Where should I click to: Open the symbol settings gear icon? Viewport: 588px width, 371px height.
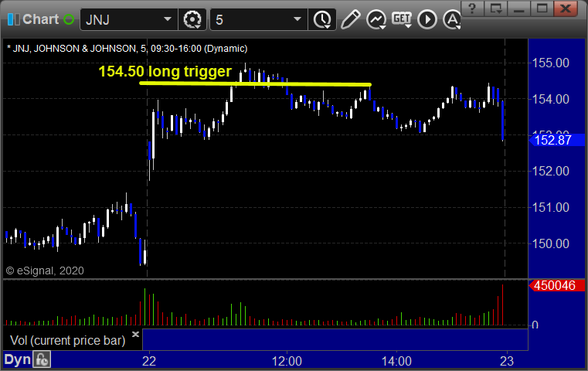[192, 19]
